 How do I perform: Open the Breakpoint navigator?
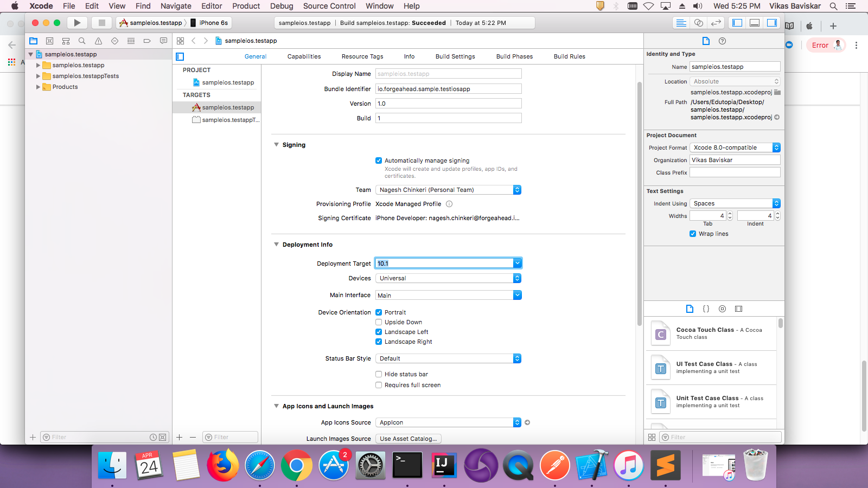(147, 41)
